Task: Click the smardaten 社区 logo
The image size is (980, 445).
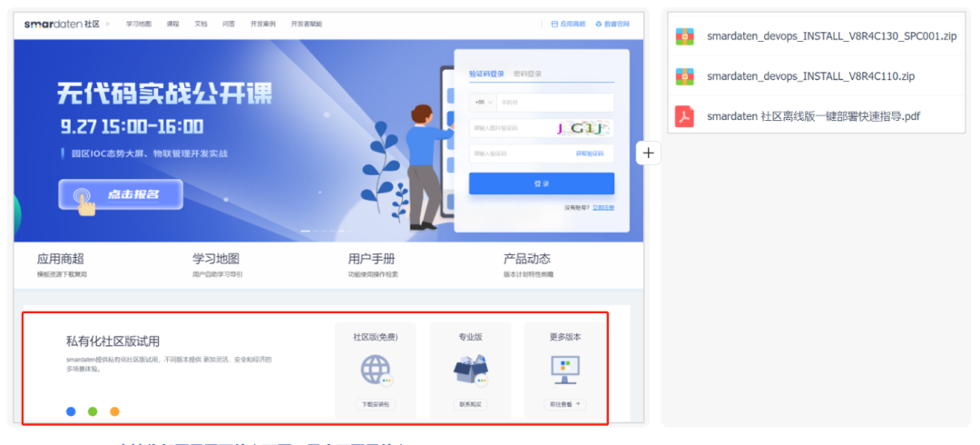Action: tap(62, 24)
